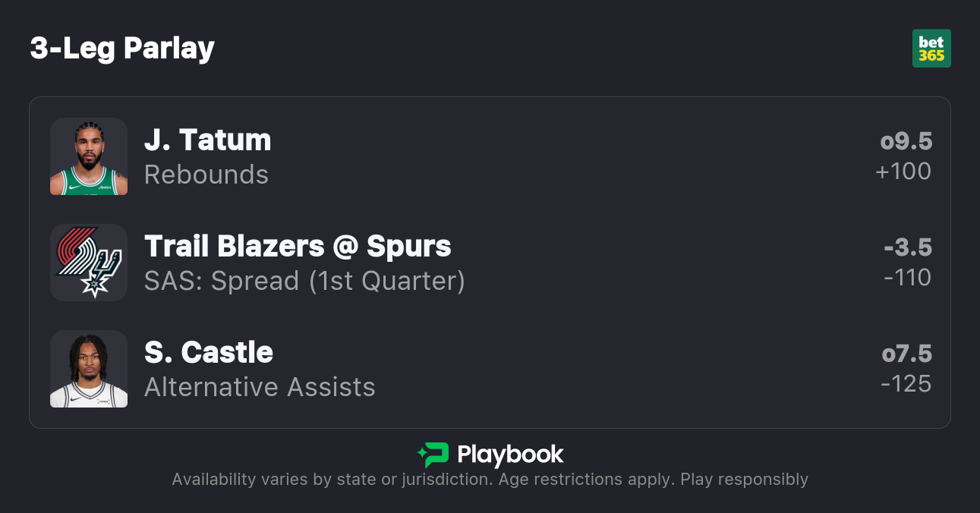Click the Alternative Assists market label
The height and width of the screenshot is (513, 980).
(260, 387)
